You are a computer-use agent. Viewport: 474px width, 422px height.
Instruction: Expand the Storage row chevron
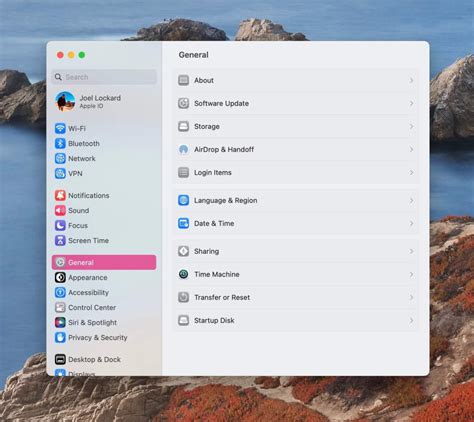point(411,126)
